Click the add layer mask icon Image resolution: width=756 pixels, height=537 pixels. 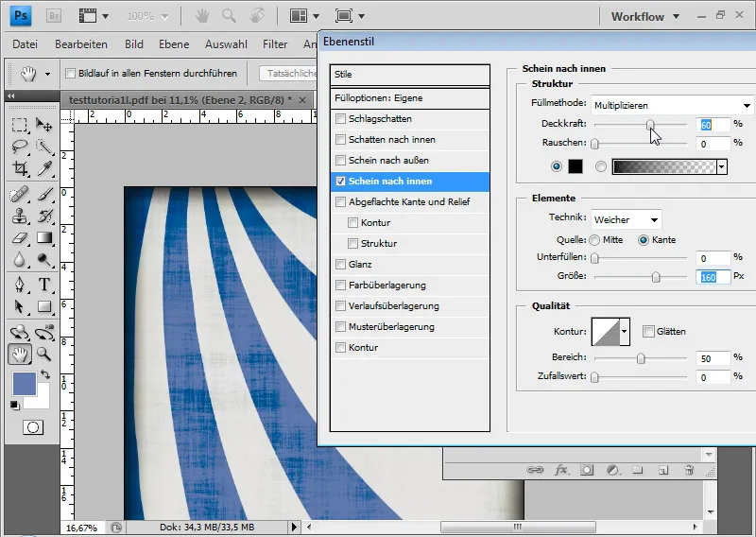(x=587, y=470)
